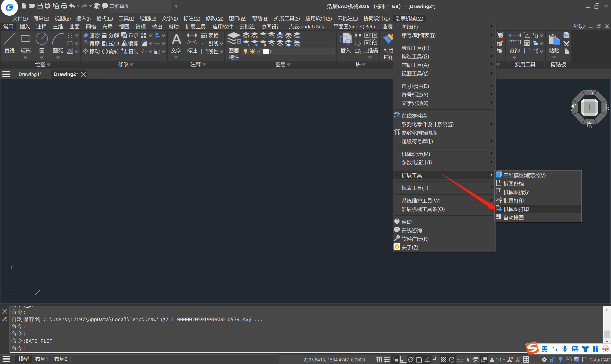Click the 北 direction on view cube
Screen dimensions: 611x364
(x=589, y=92)
